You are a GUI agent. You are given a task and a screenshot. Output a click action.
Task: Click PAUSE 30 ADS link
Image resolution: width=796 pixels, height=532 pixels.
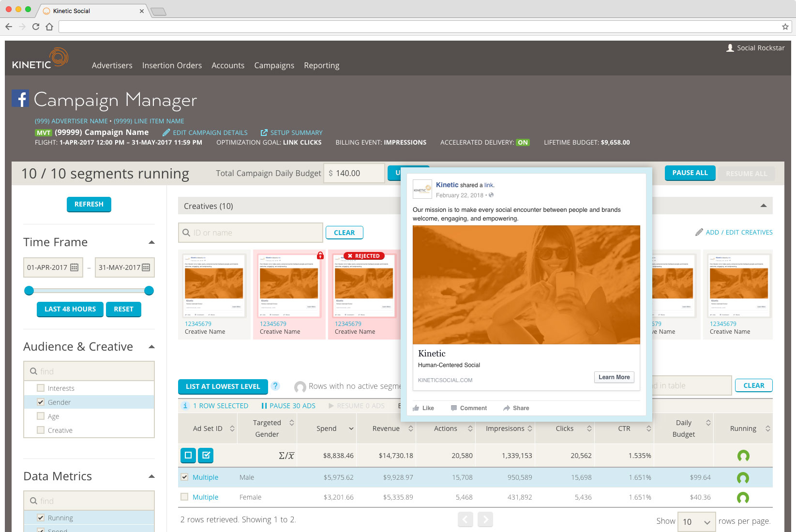tap(288, 406)
